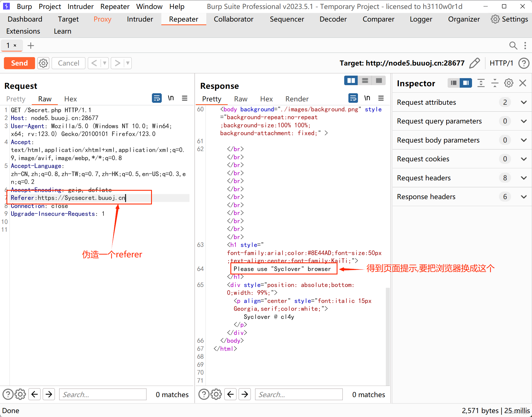Switch to side-by-side split layout view
This screenshot has width=532, height=417.
tap(351, 81)
